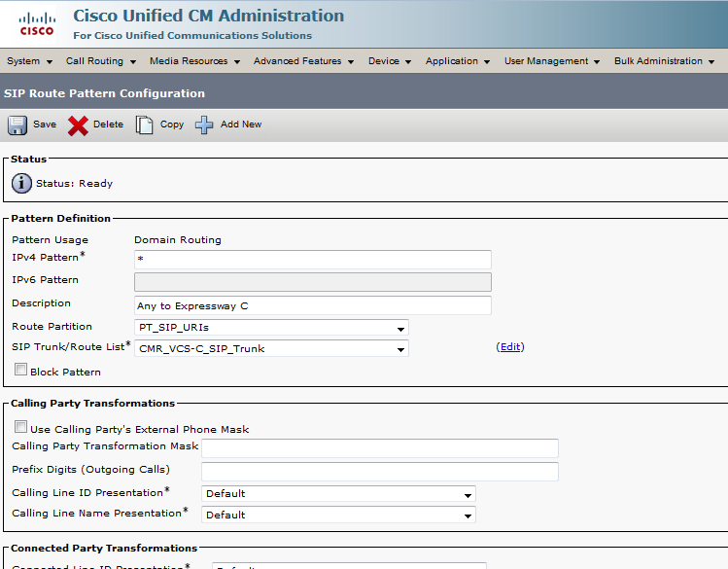Click the 'Pattern Usage' label
728x569 pixels.
[x=51, y=239]
